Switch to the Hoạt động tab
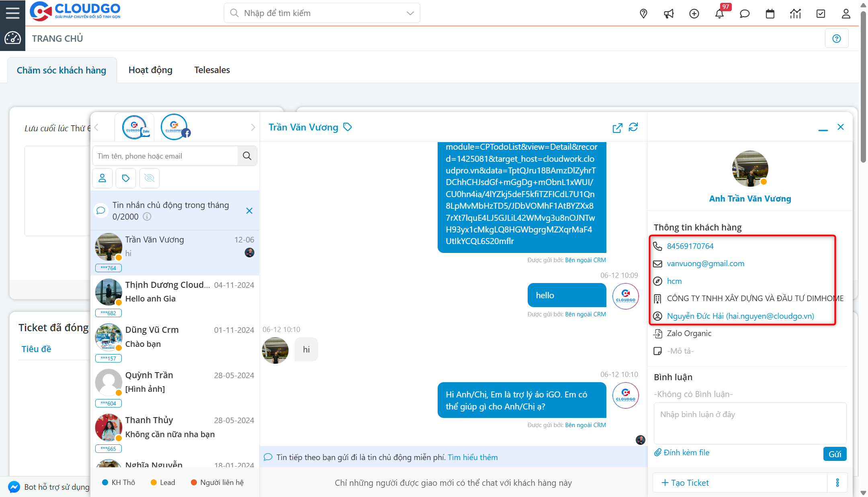This screenshot has width=868, height=497. [x=150, y=69]
